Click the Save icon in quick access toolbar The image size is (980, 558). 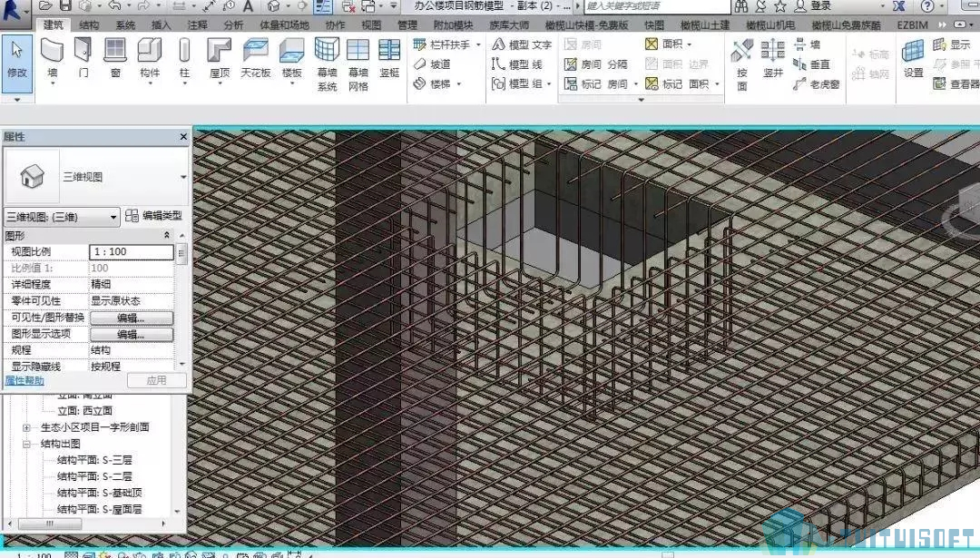click(65, 5)
